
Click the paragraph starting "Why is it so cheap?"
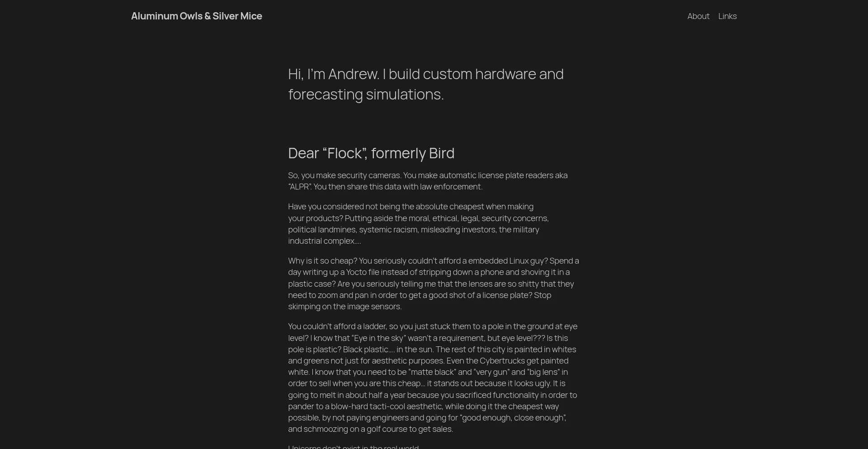[x=434, y=284]
